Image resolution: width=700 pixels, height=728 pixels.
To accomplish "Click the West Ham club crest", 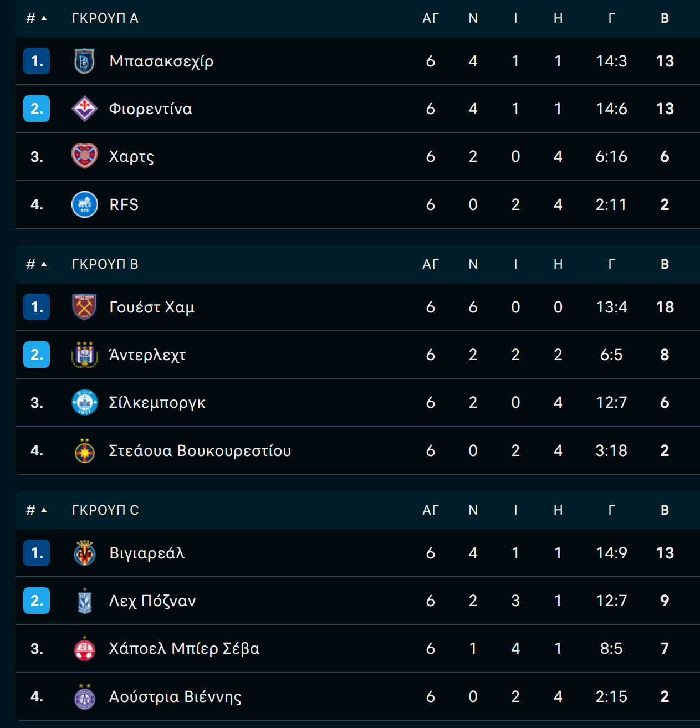I will (x=85, y=307).
